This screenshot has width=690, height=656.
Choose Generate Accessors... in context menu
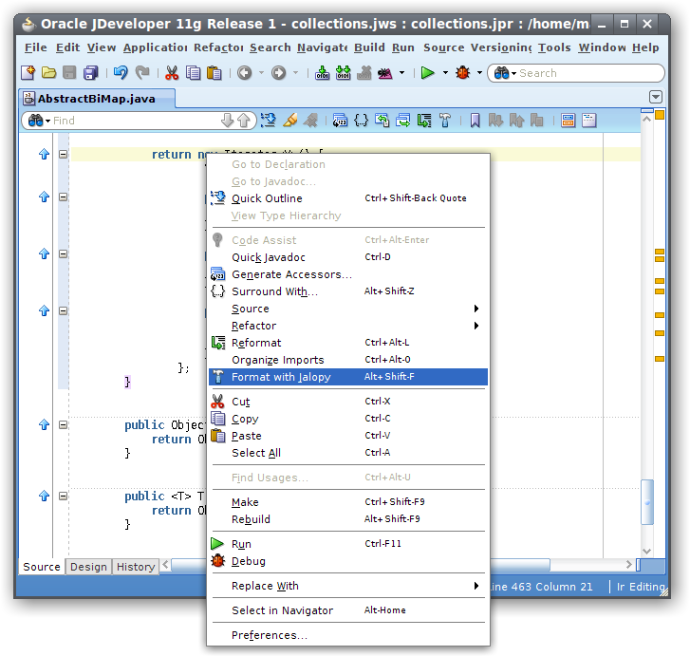pos(348,274)
